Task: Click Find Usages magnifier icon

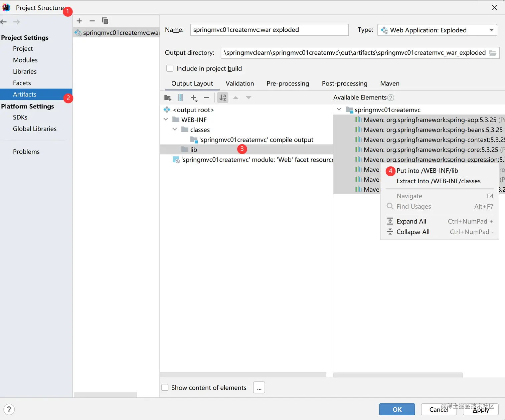Action: pos(390,206)
